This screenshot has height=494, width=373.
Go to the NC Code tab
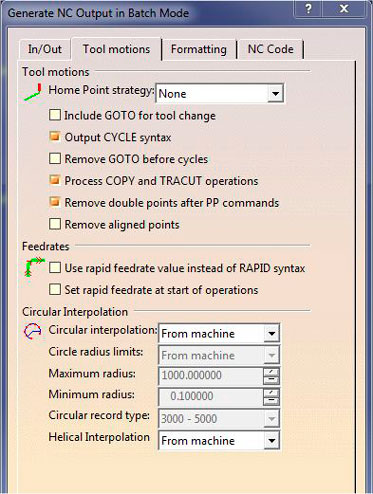pos(270,49)
